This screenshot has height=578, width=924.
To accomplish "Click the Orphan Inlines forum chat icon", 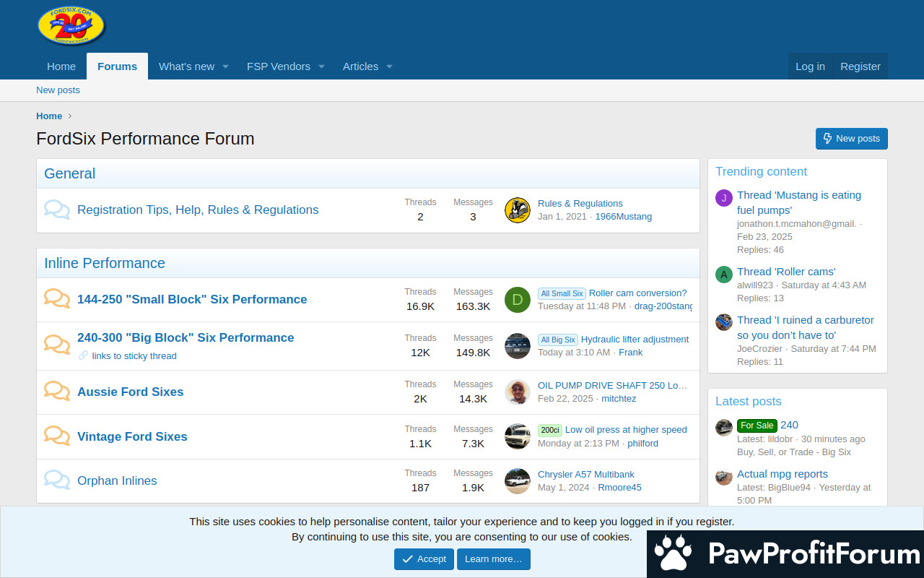I will [57, 480].
